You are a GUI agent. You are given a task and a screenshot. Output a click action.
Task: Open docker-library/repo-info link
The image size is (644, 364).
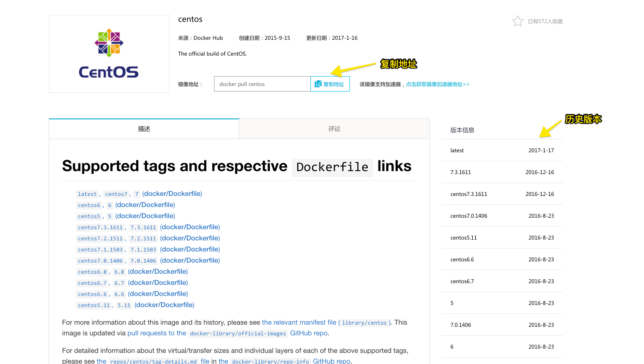click(271, 361)
